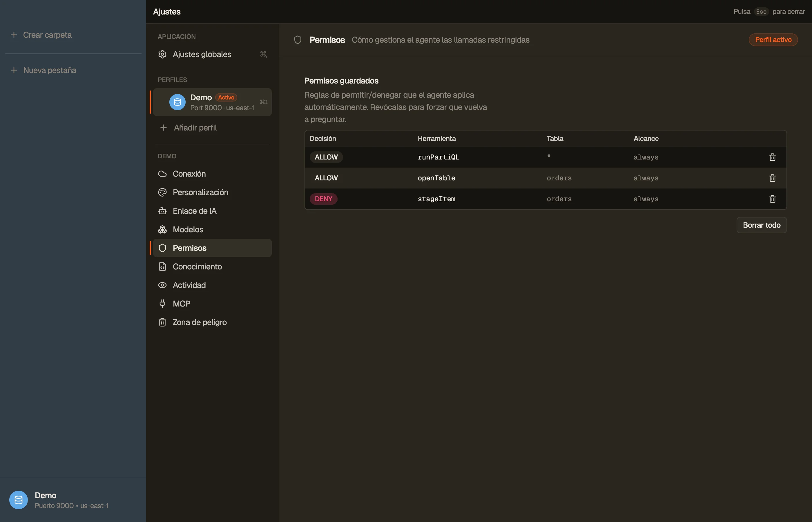Delete the runPartiQL permission rule

(772, 157)
